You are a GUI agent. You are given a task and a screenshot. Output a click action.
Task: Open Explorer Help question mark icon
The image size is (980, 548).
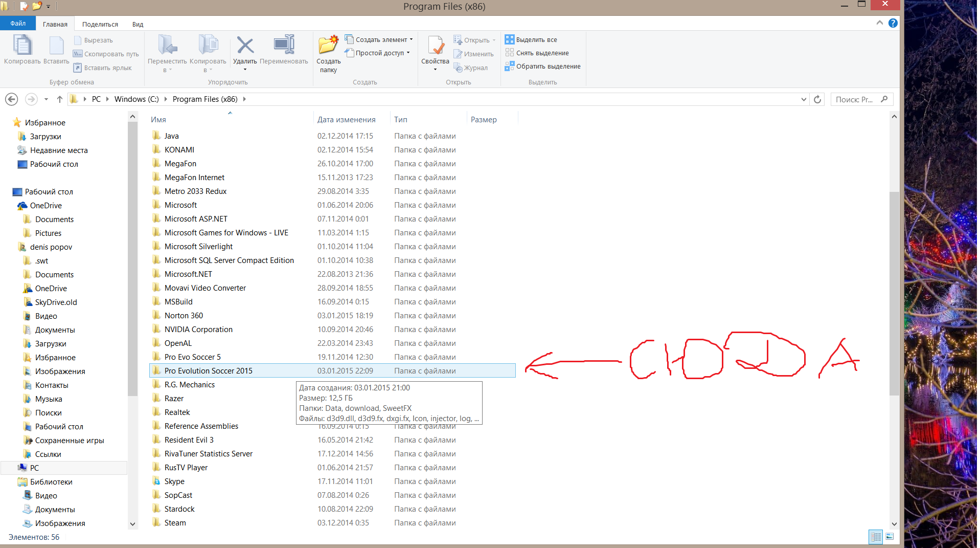(893, 23)
